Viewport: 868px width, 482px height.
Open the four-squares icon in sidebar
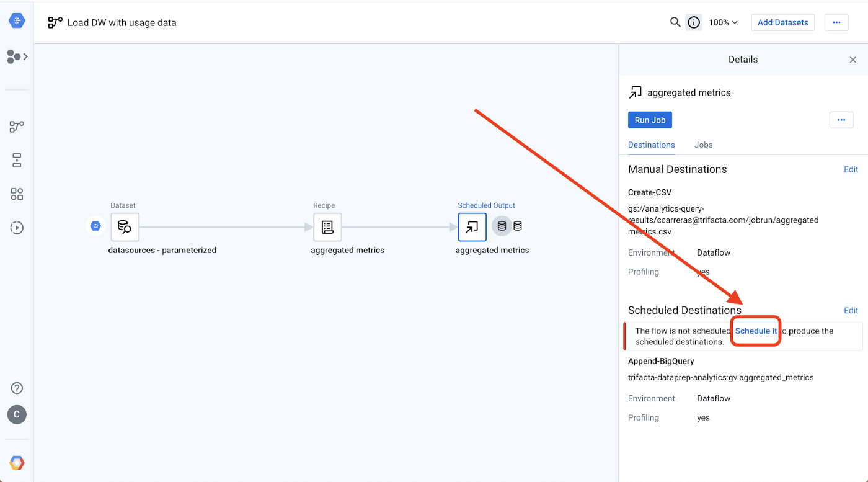(17, 194)
